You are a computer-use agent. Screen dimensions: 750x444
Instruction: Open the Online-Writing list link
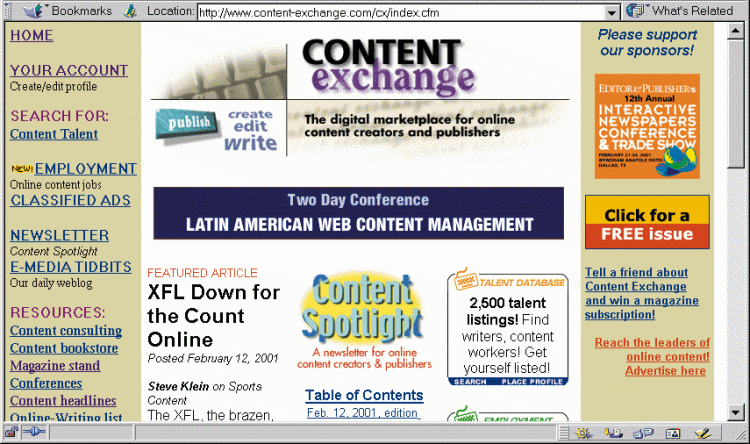coord(66,416)
